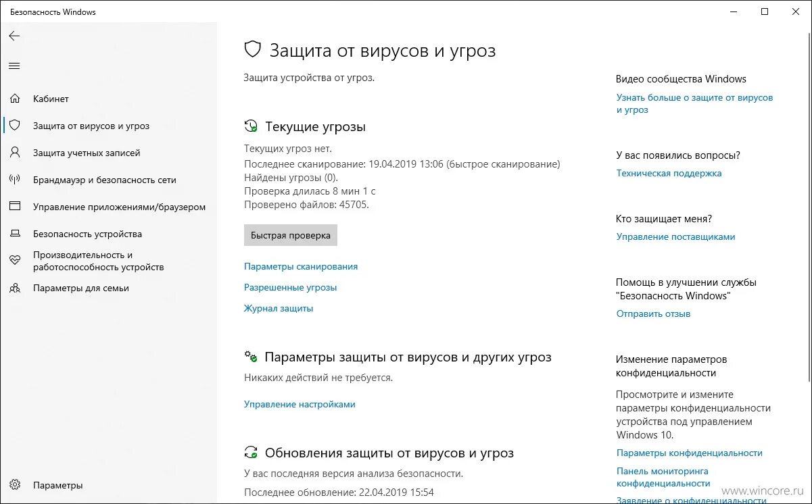
Task: Click the shield icon in the sidebar
Action: [x=15, y=126]
